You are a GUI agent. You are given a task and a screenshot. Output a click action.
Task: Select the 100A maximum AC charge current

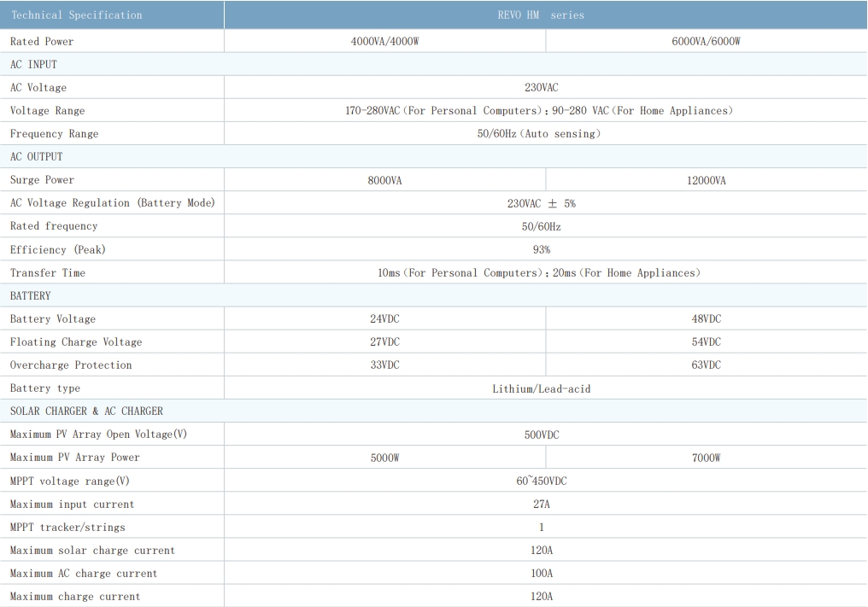[x=541, y=573]
